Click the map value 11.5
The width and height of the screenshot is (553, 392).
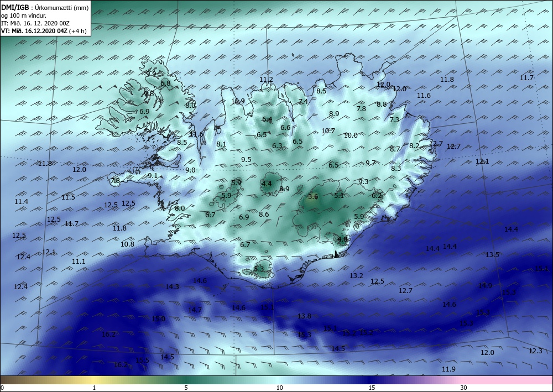pos(68,197)
